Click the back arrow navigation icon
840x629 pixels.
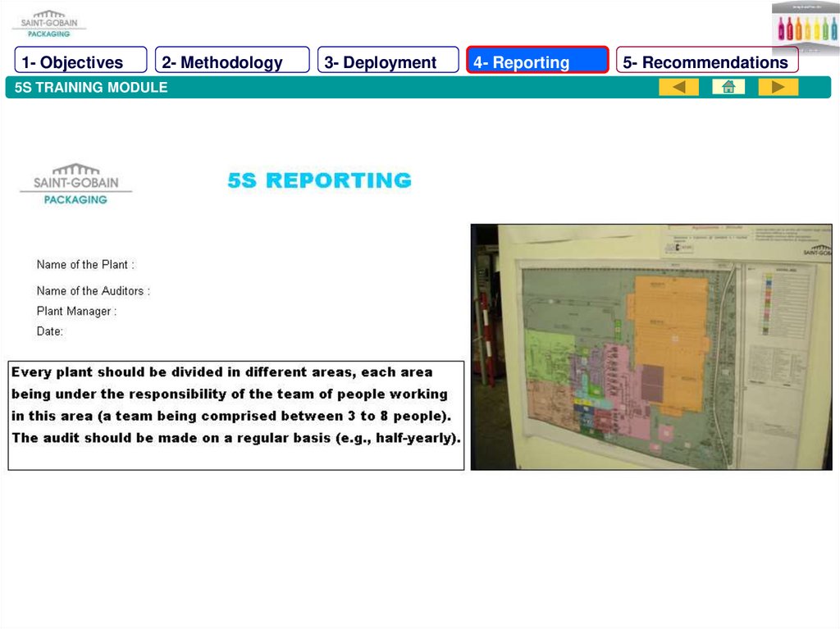(x=678, y=87)
